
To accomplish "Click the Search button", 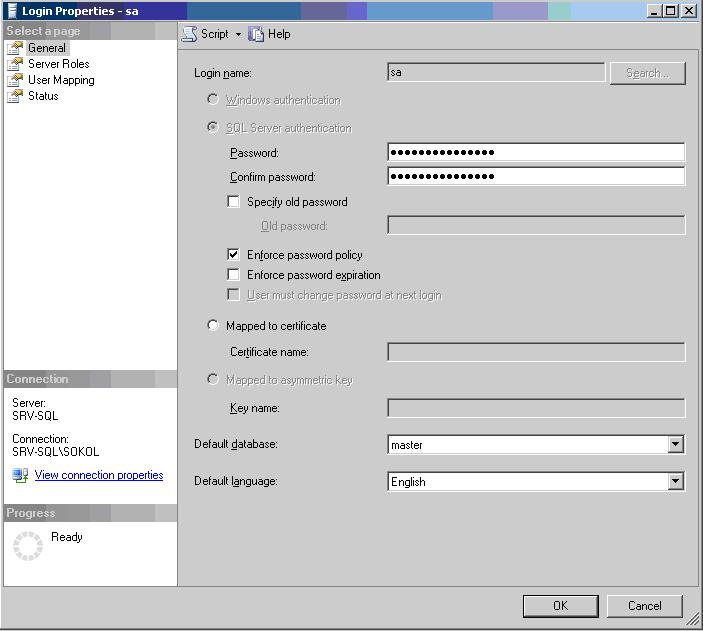I will coord(647,73).
